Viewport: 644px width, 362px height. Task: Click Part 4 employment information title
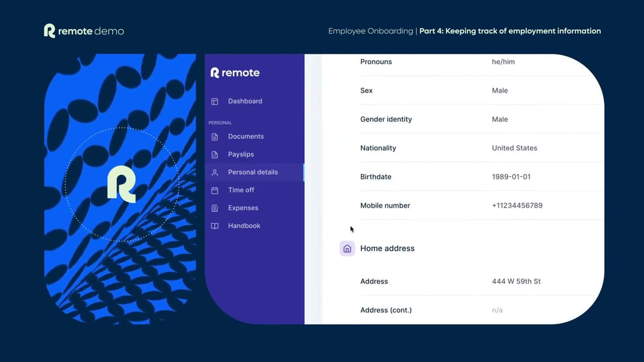coord(510,31)
